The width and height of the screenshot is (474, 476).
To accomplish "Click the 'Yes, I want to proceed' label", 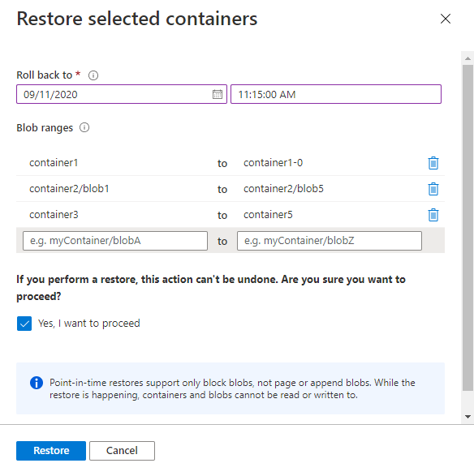I will tap(89, 324).
